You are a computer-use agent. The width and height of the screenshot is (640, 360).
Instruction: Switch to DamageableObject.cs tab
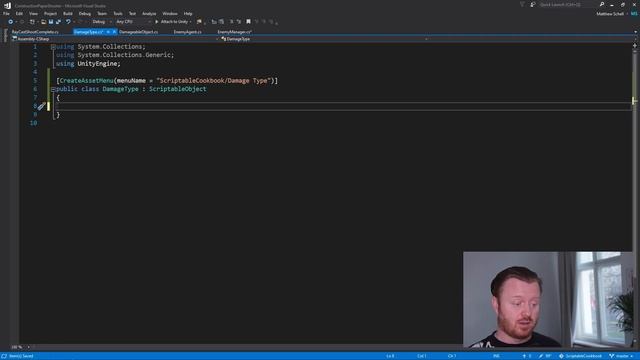138,32
